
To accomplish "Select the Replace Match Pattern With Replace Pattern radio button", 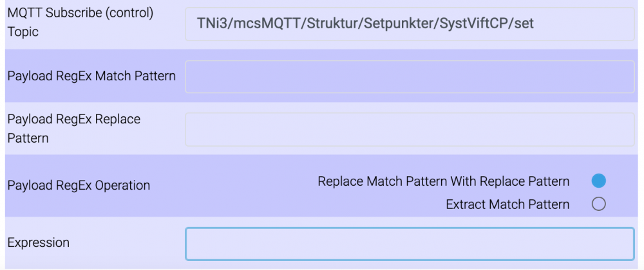I will pos(599,181).
